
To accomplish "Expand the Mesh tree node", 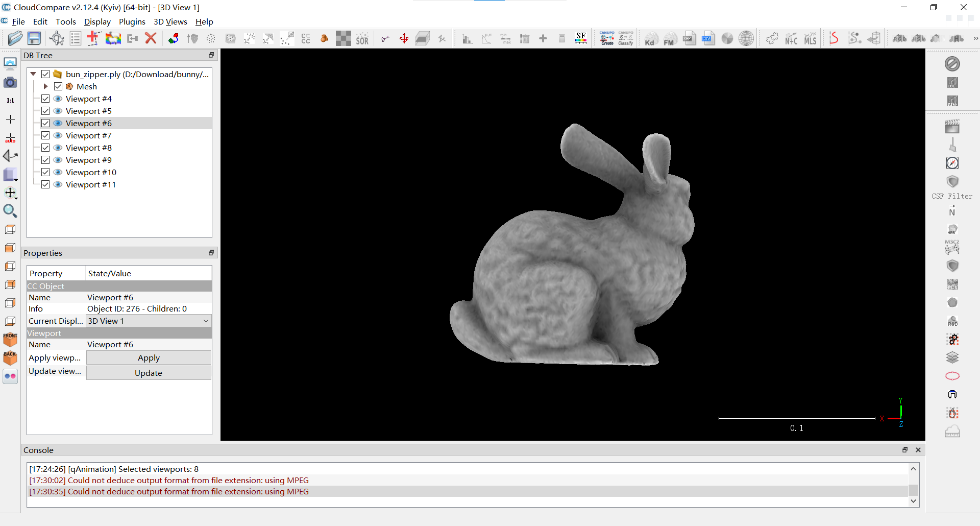I will (x=45, y=86).
